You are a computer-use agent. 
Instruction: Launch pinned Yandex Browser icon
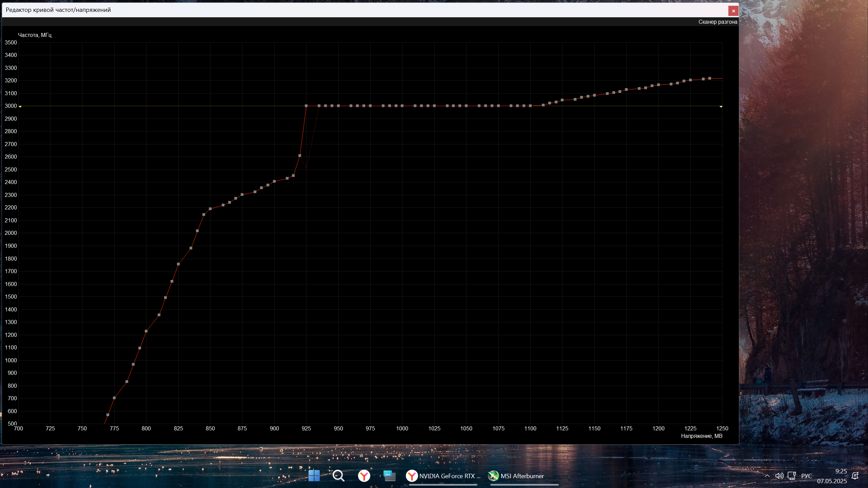(364, 475)
